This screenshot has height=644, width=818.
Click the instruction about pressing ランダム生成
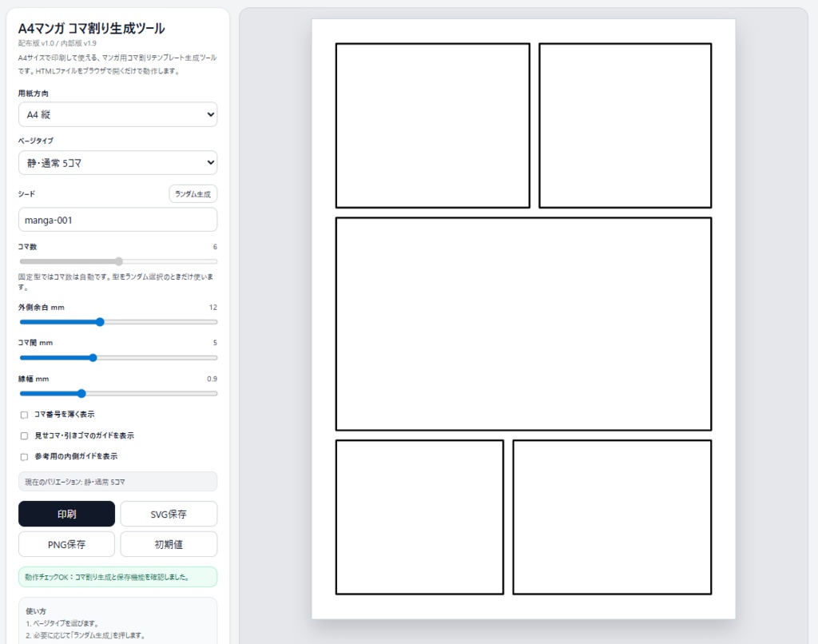click(x=85, y=635)
